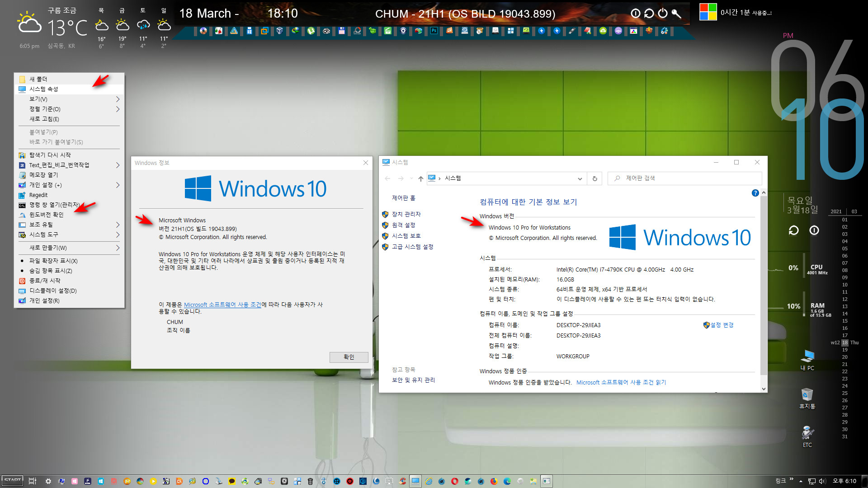Toggle 숨김 항목 표시(Z) in the context menu
This screenshot has width=868, height=488.
(69, 271)
